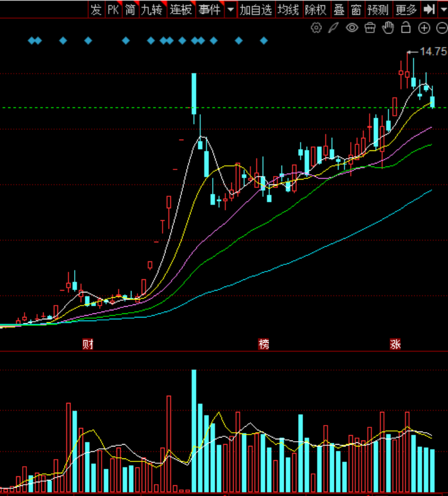Click the 财 marker on the timeline

click(x=88, y=344)
